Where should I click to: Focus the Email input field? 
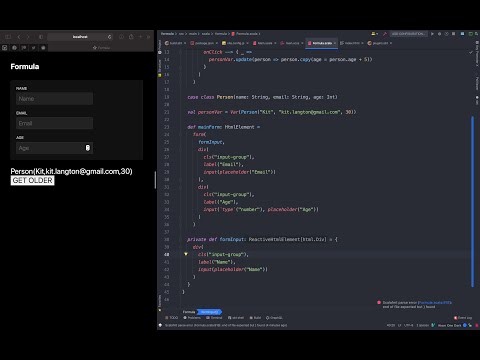[x=54, y=123]
